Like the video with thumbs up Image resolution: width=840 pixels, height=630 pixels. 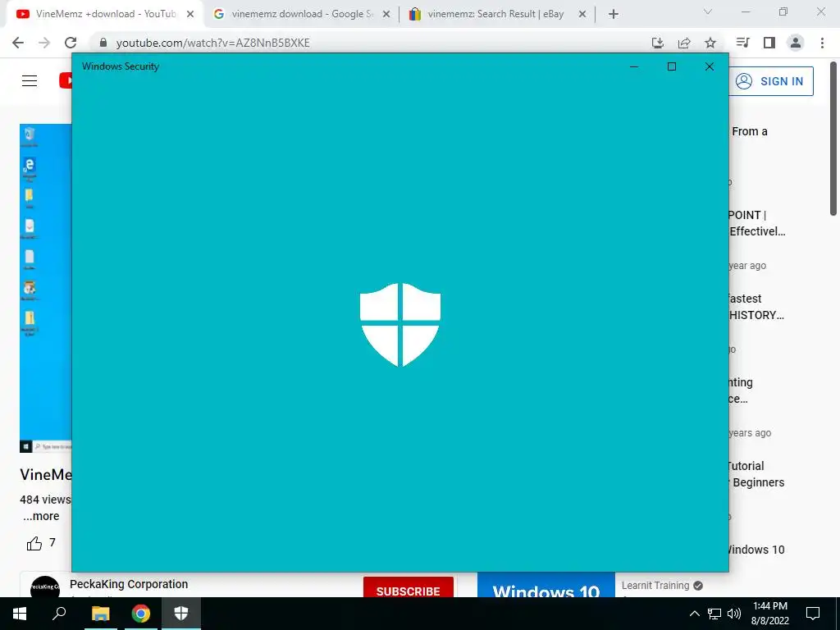[34, 543]
